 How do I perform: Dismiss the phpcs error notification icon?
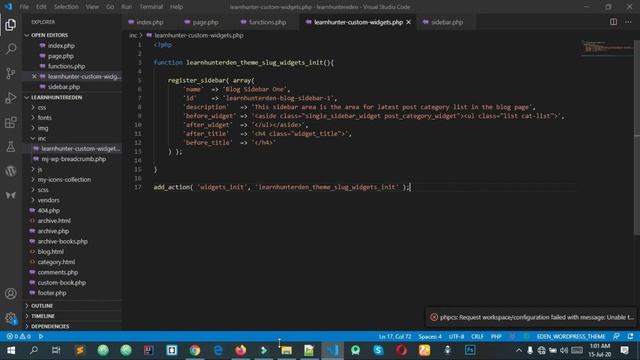click(434, 317)
